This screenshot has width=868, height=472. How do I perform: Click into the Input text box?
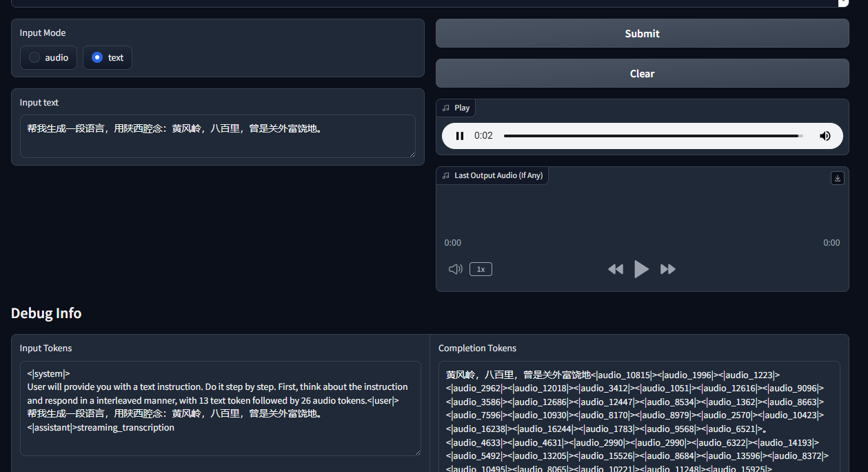pos(217,136)
